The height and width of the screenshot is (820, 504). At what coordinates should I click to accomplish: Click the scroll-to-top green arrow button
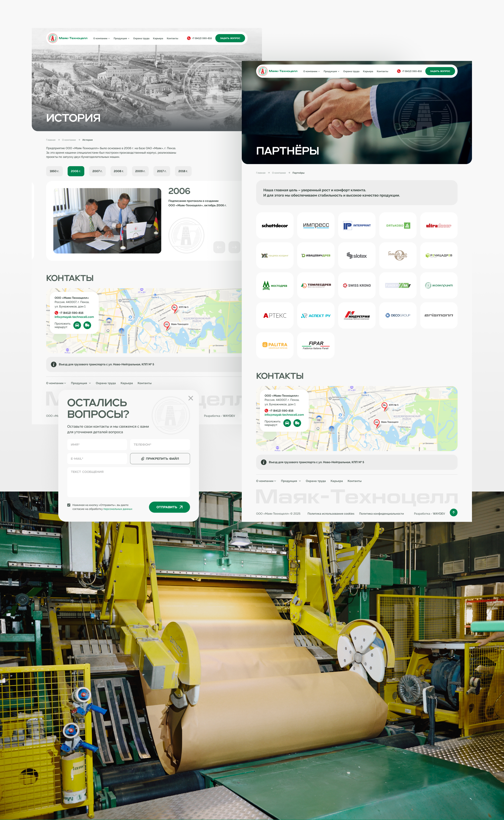pyautogui.click(x=453, y=512)
